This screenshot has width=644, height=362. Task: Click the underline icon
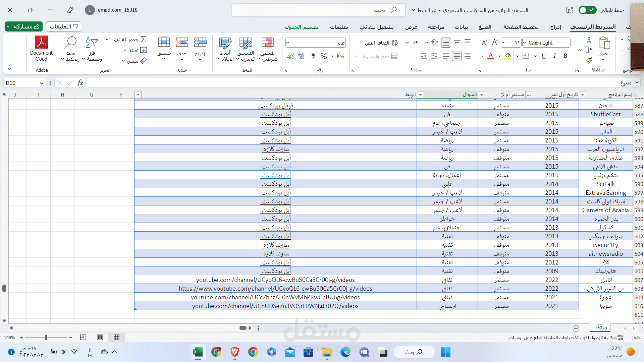click(x=544, y=56)
